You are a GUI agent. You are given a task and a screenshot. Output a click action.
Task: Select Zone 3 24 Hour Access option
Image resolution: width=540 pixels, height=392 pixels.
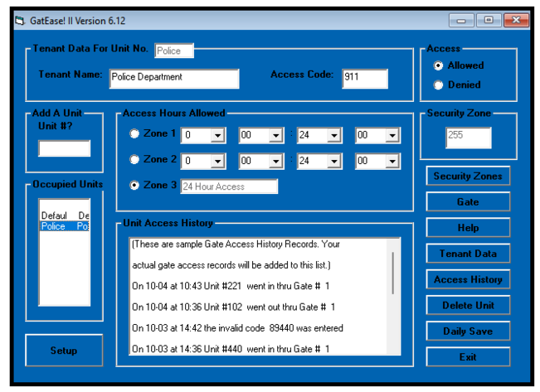coord(134,186)
